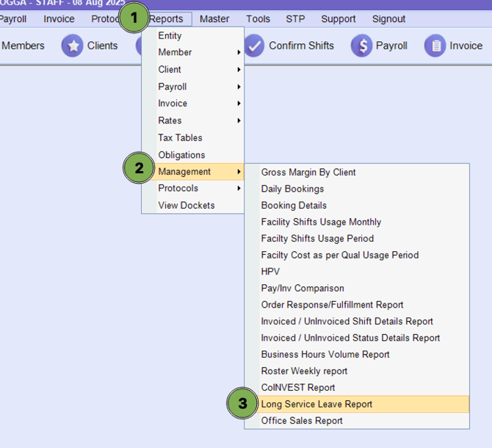The width and height of the screenshot is (492, 448).
Task: Open the Members toolbar shortcut
Action: coord(23,46)
